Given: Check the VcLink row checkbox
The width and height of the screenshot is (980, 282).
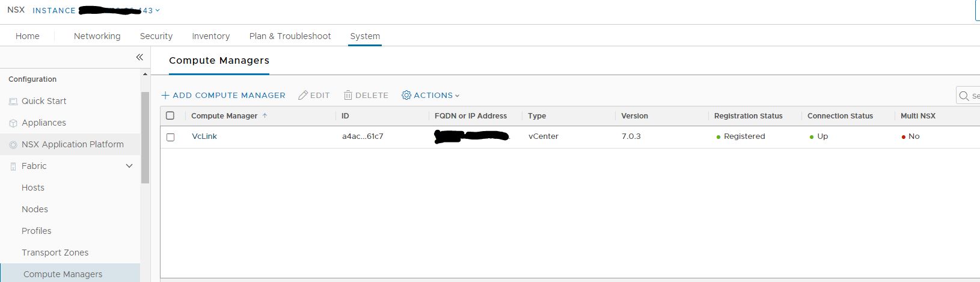Looking at the screenshot, I should point(170,137).
